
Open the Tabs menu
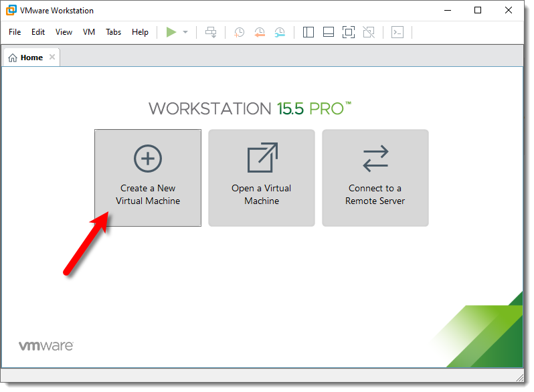tap(114, 32)
